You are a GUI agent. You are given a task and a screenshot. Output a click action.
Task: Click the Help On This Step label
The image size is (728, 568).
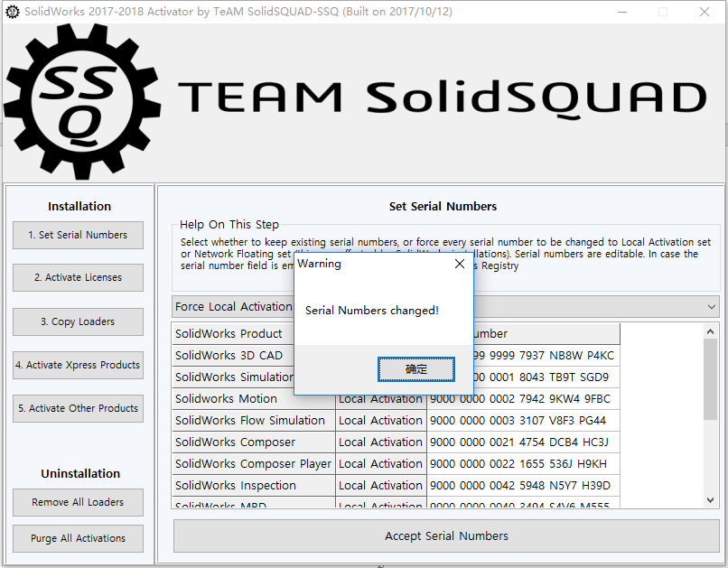229,225
